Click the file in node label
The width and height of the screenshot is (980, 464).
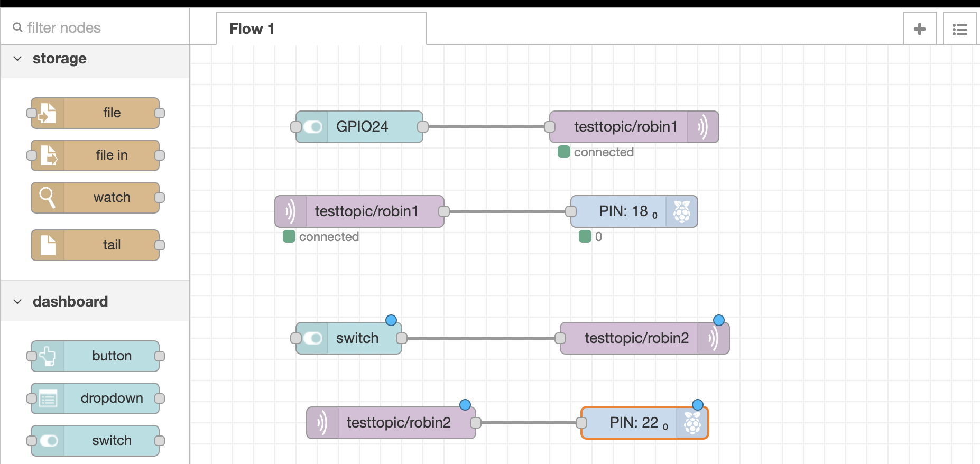pos(112,155)
